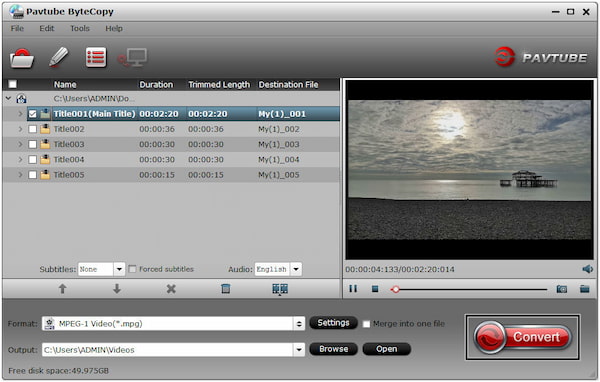Select the My(1)_002 destination cell
This screenshot has height=382, width=600.
(x=279, y=129)
